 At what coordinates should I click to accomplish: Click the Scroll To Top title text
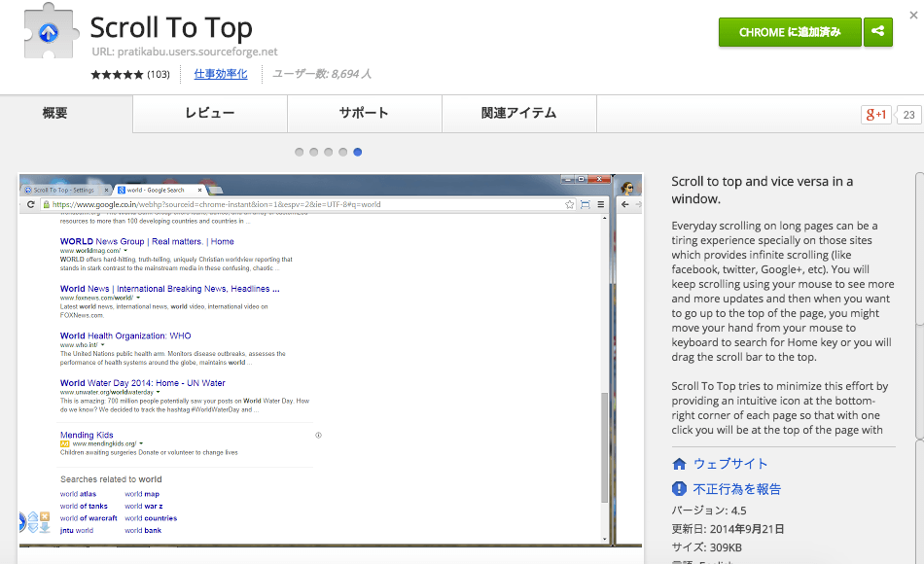171,27
